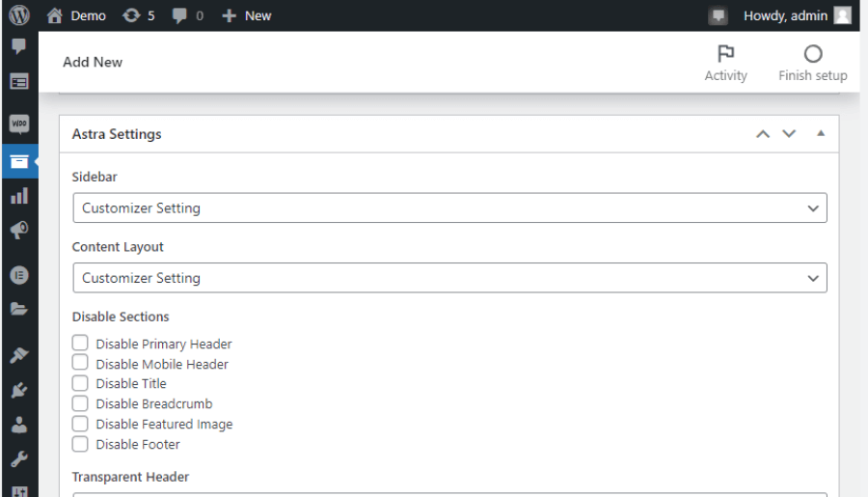Screen dimensions: 868x497
Task: Open the New content menu
Action: 246,15
